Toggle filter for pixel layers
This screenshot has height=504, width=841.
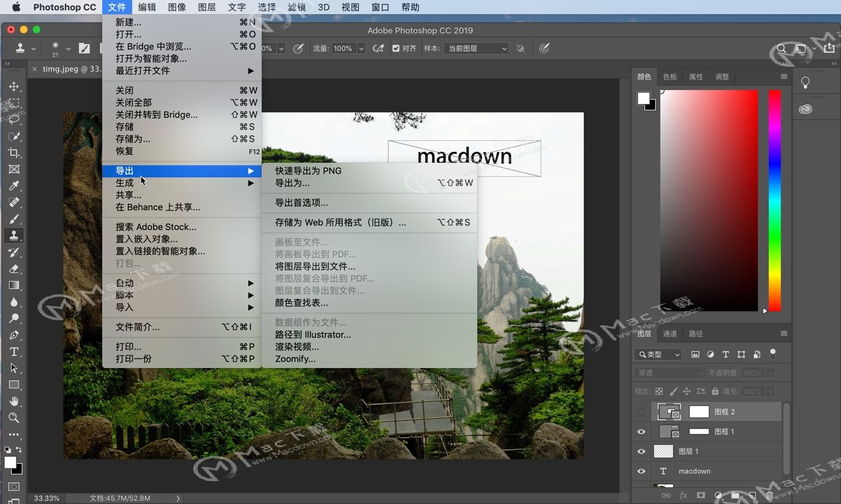[x=695, y=354]
